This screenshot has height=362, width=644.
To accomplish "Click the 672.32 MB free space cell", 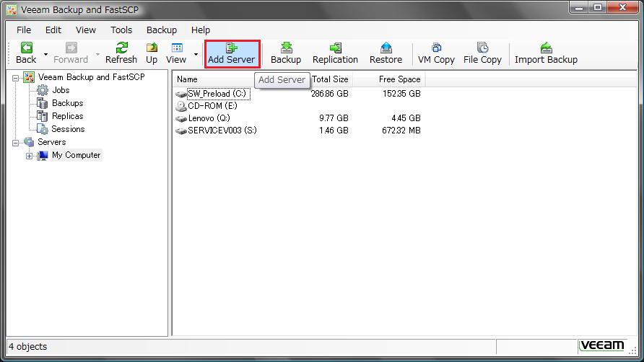I will tap(401, 131).
